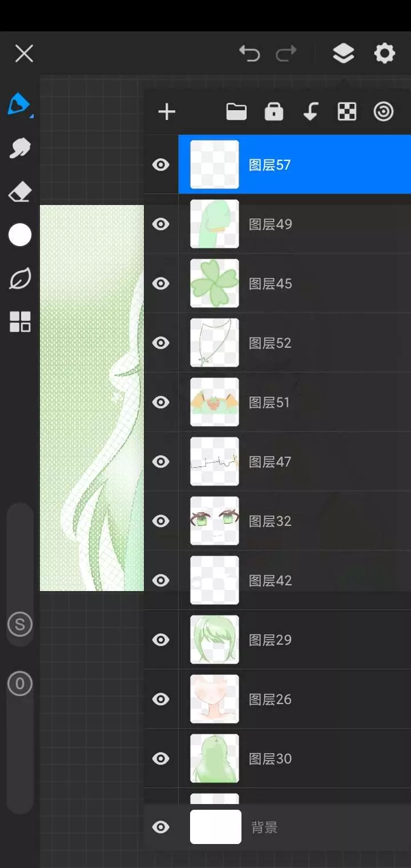Tap the redo arrow
411x868 pixels.
[286, 54]
